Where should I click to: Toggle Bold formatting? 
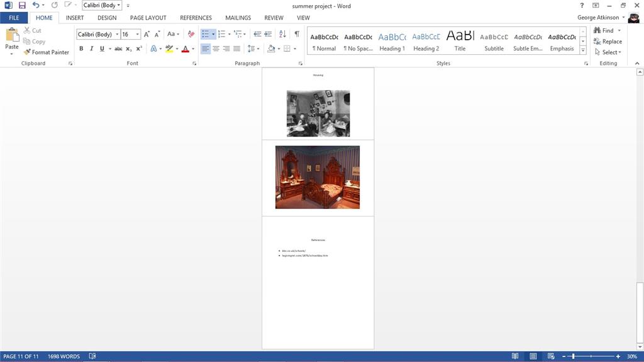point(81,48)
